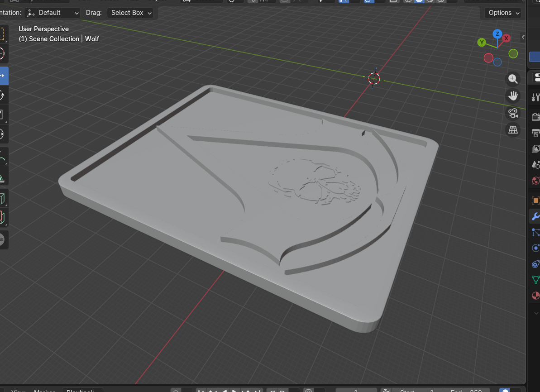Screen dimensions: 540x392
Task: Click the green Y axis gizmo handle
Action: coord(482,43)
